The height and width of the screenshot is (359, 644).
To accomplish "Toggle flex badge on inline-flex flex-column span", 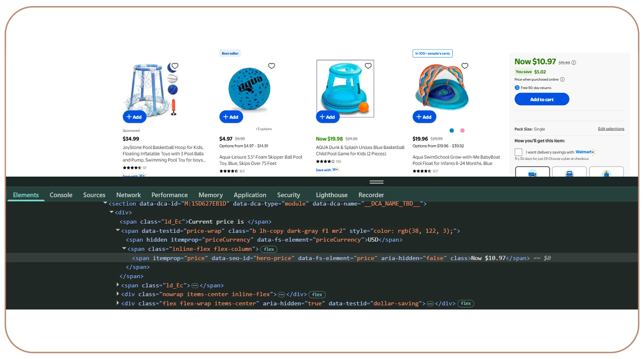I will tap(269, 249).
